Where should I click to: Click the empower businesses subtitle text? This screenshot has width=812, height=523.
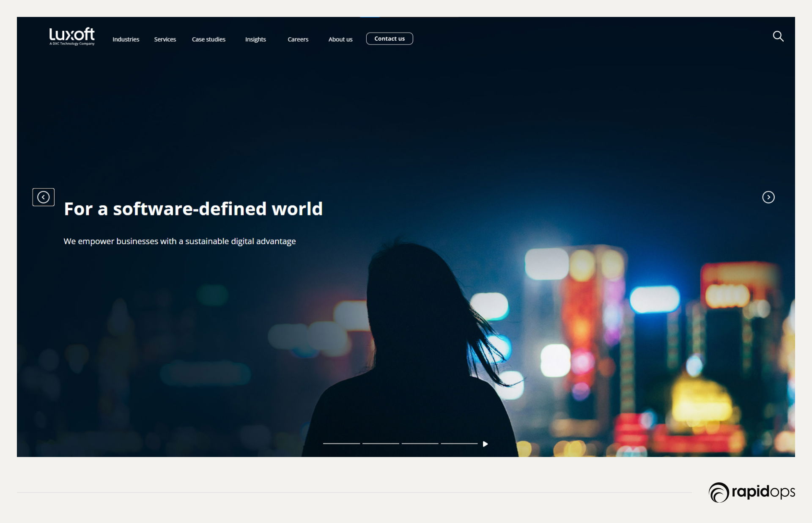click(180, 241)
